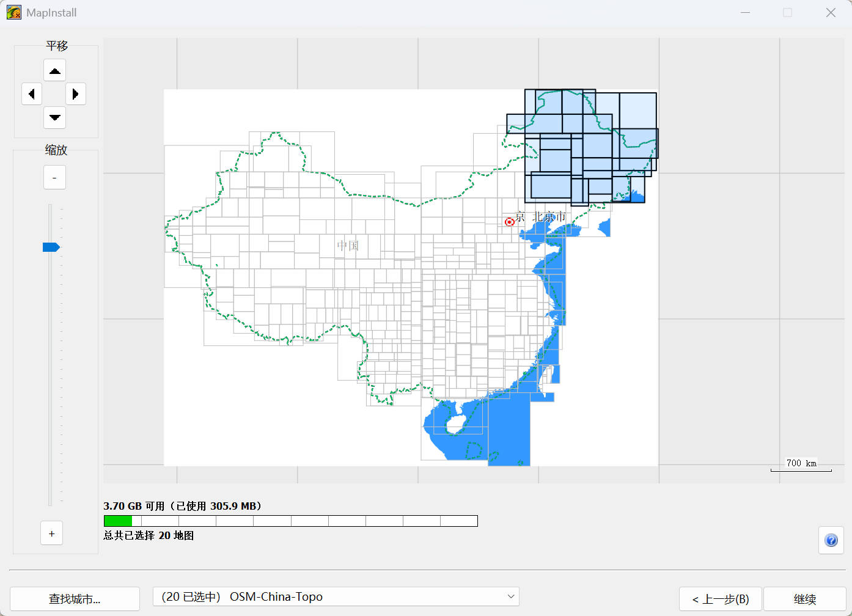Click the 查找城市 find city button
The image size is (852, 616).
(75, 599)
